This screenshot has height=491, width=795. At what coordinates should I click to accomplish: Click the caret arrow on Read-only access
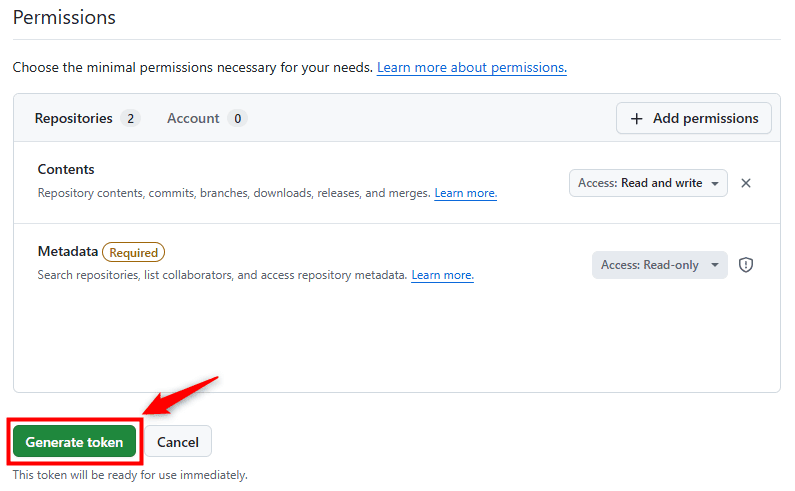click(714, 265)
